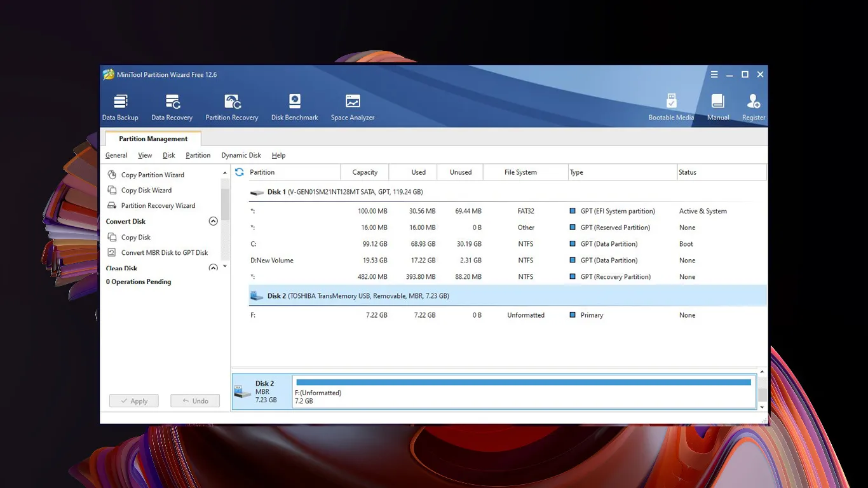Launch Data Recovery

[x=172, y=105]
